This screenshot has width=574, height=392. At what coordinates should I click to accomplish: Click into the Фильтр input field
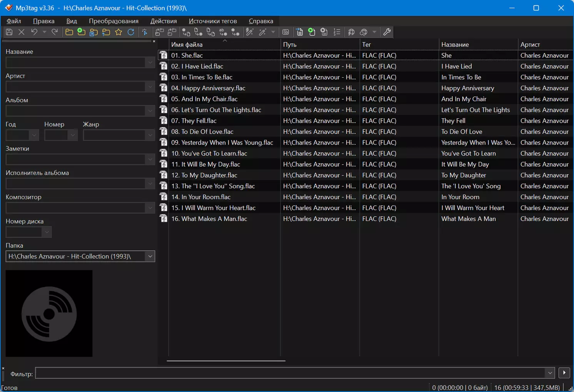click(290, 373)
